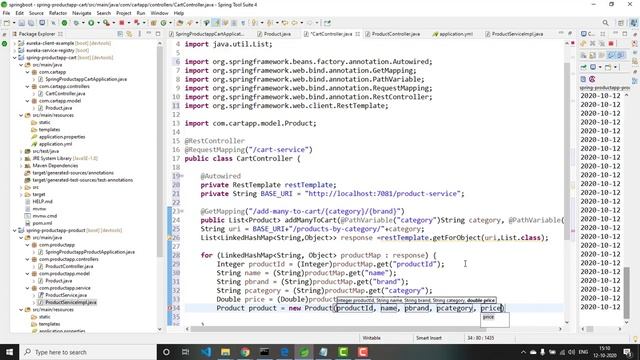Select application.properties in Package Explorer
This screenshot has height=360, width=640.
(x=62, y=137)
